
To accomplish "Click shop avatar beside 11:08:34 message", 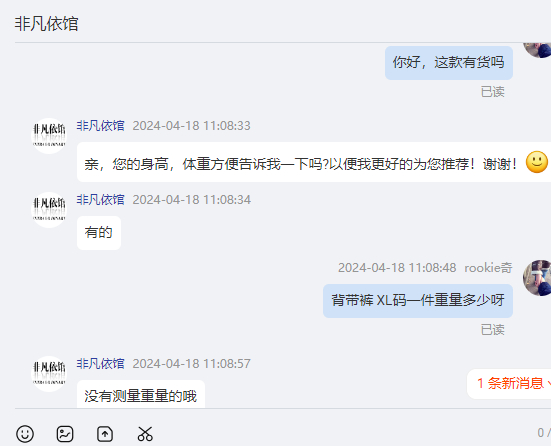I will click(49, 210).
